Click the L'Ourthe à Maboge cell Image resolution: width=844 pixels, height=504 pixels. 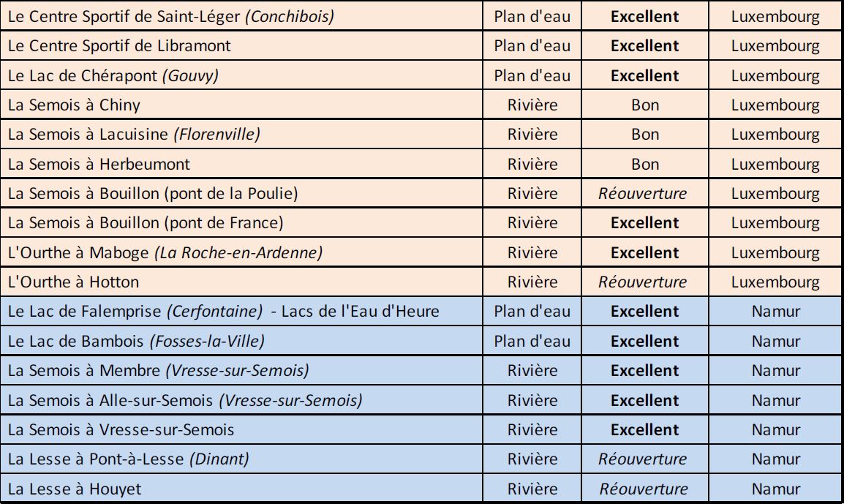(x=165, y=253)
